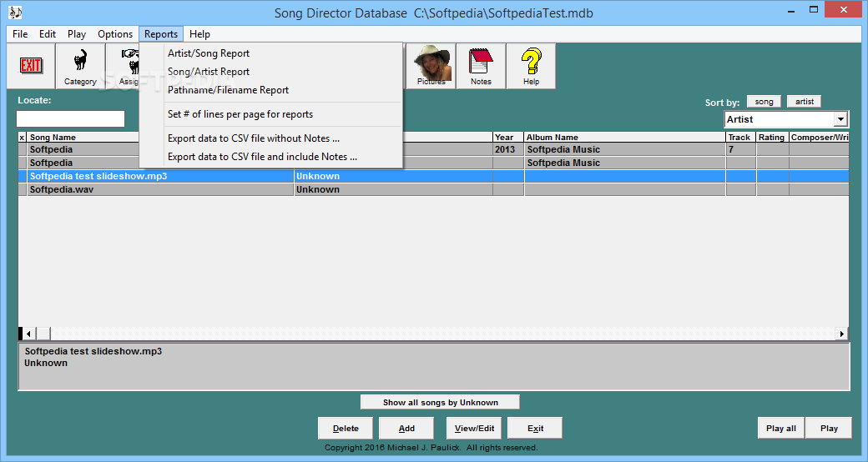Click the x column header

pyautogui.click(x=23, y=137)
